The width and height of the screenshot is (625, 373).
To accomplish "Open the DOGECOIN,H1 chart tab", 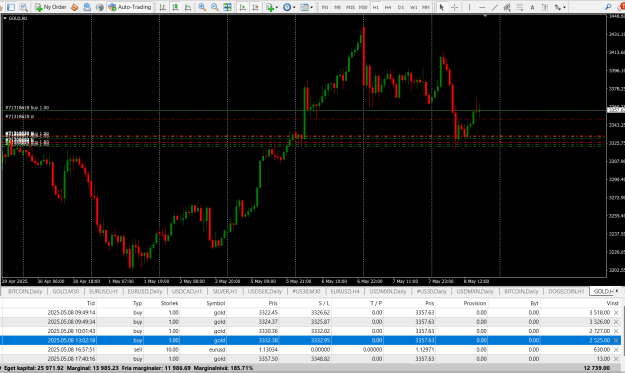I will [566, 291].
